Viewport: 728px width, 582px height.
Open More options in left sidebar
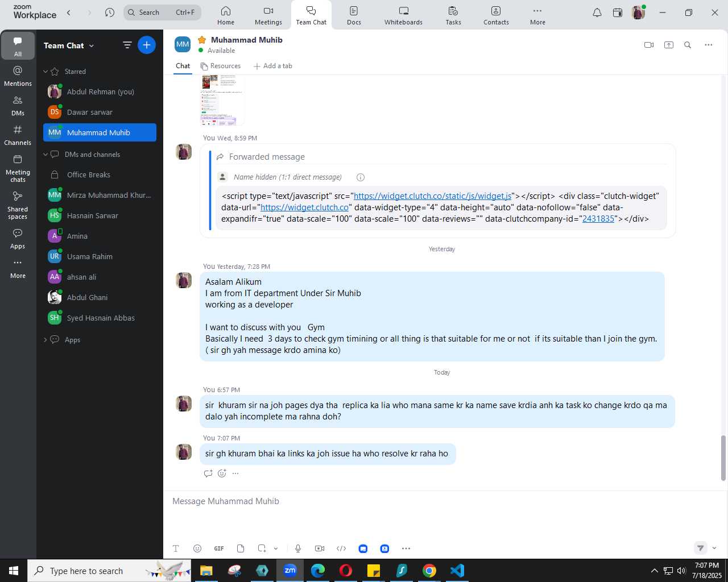tap(18, 268)
